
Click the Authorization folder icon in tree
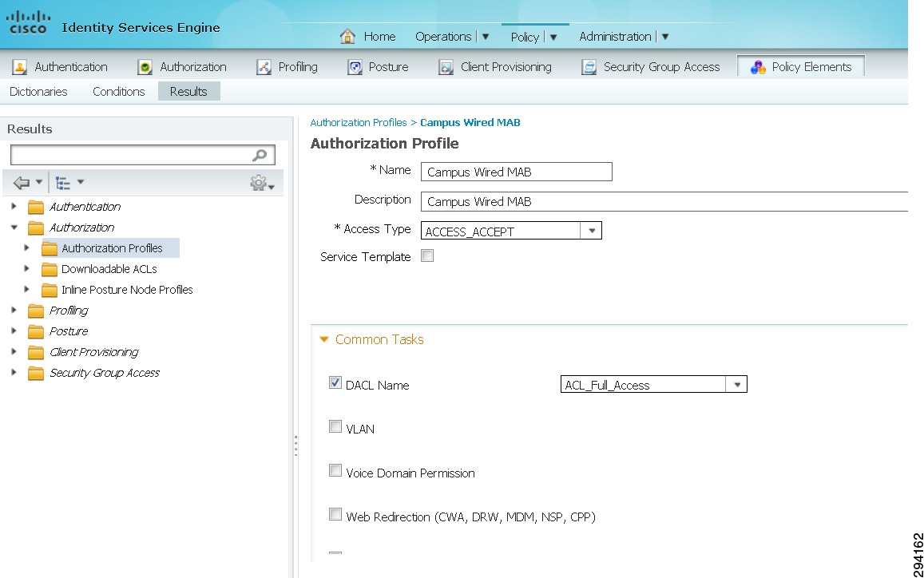(x=36, y=228)
